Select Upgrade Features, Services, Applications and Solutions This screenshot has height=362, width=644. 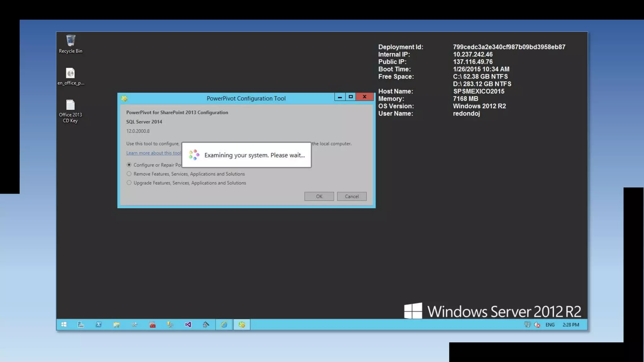[129, 183]
